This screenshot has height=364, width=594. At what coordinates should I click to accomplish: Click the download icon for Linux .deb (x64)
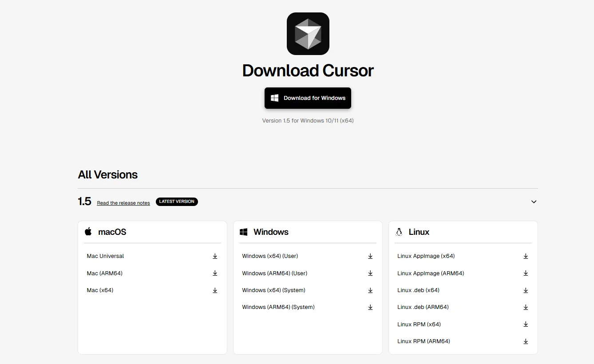point(526,290)
